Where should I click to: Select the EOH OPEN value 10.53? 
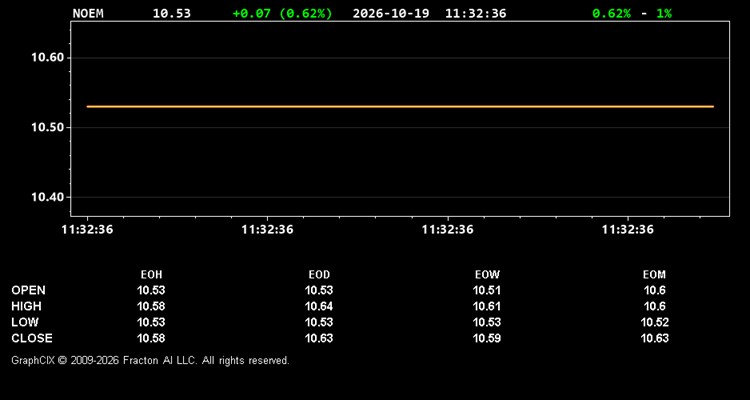pyautogui.click(x=151, y=290)
